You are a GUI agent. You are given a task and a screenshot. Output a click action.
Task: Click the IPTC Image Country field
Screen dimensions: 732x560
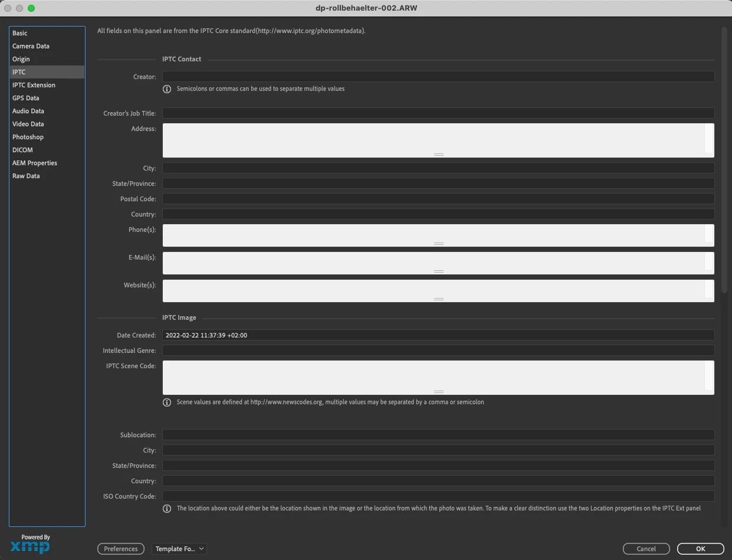point(438,481)
